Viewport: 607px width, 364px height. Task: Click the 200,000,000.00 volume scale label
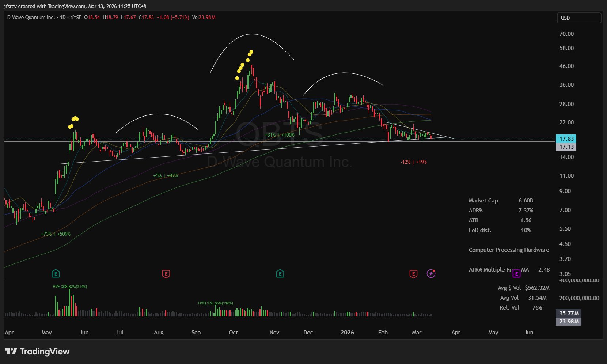(579, 298)
